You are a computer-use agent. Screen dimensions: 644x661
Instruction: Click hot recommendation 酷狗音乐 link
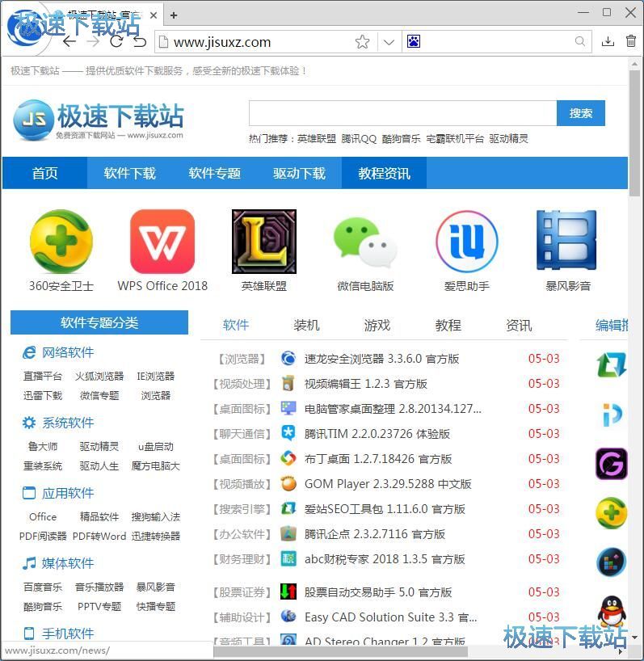[402, 139]
